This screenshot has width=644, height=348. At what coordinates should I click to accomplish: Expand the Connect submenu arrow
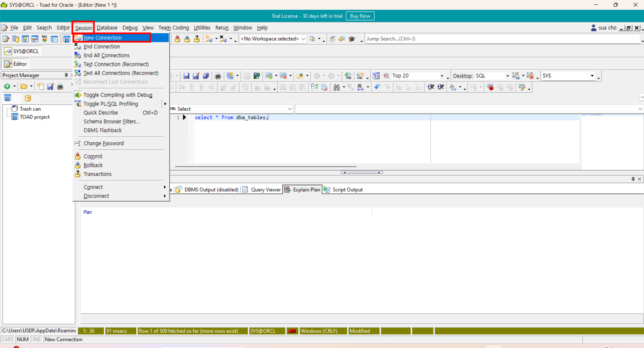tap(165, 187)
